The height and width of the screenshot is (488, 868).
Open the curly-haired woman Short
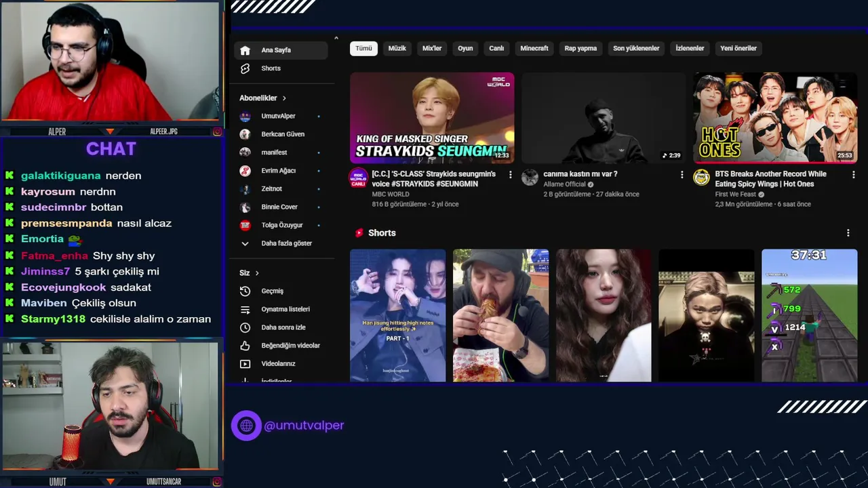tap(604, 316)
